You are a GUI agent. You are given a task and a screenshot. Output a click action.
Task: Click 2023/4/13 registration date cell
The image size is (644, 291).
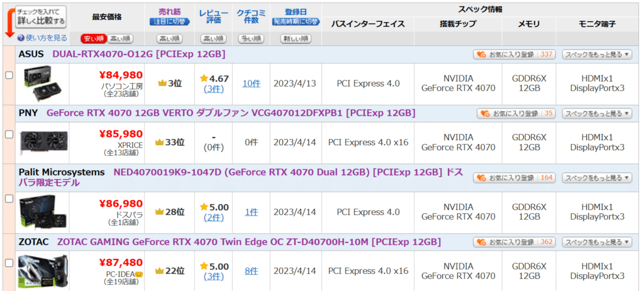tap(295, 84)
